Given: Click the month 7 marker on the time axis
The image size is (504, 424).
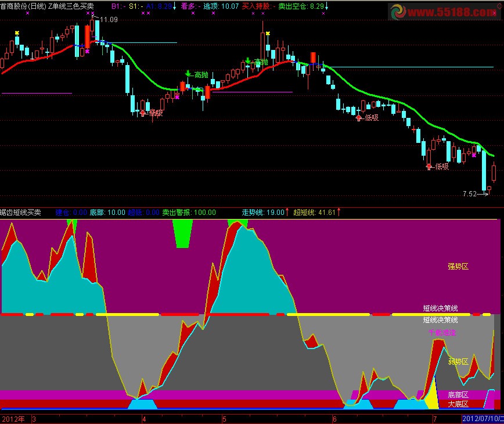Looking at the screenshot, I should (x=434, y=419).
